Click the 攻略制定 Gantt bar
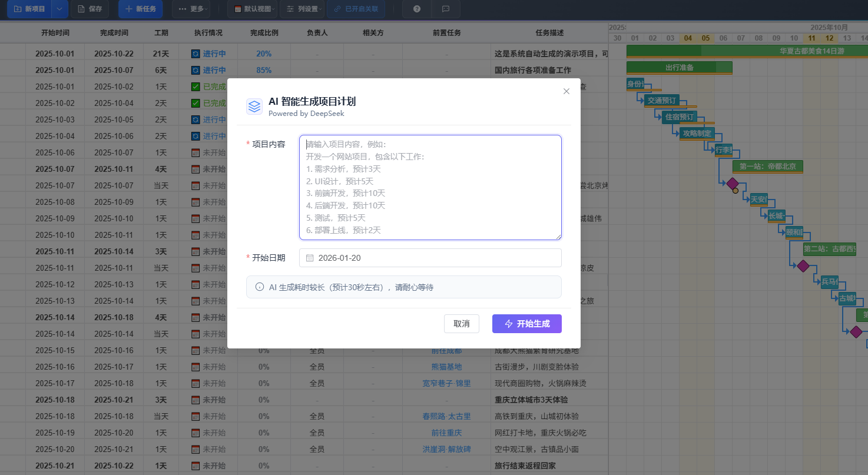The width and height of the screenshot is (868, 475). (697, 133)
